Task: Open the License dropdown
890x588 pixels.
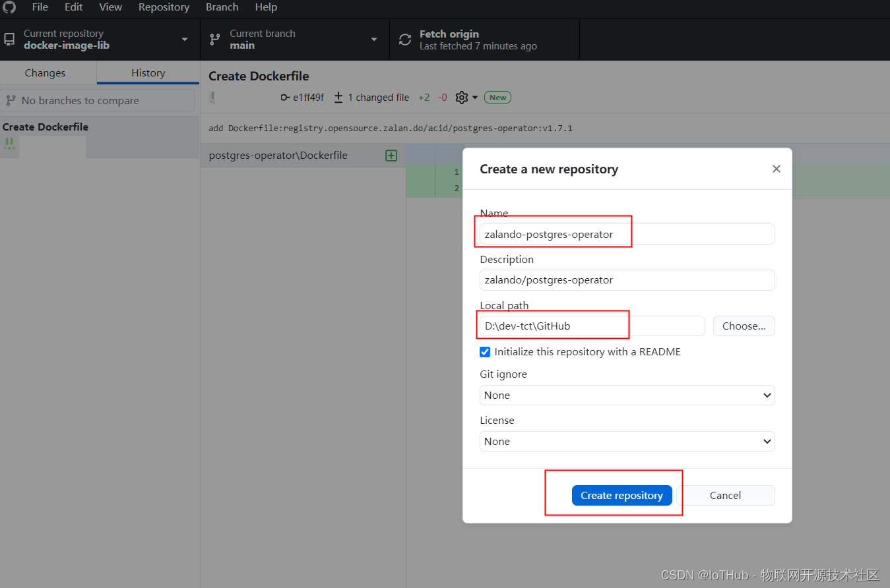Action: coord(627,442)
